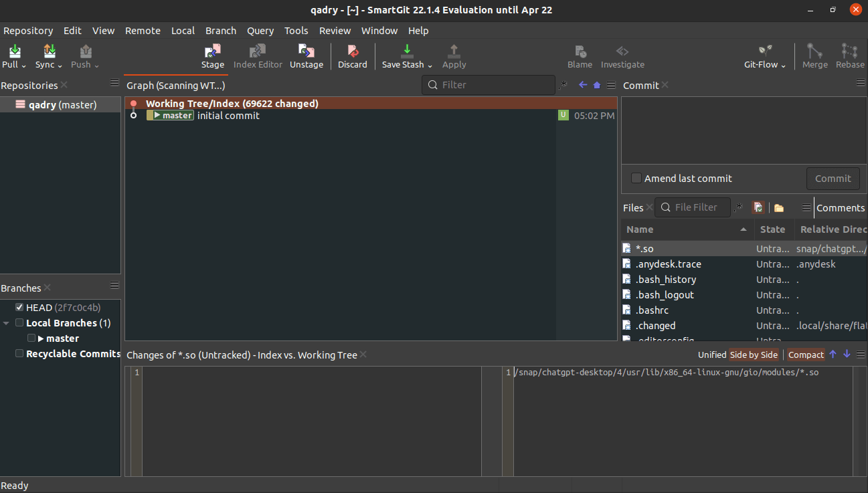Click the folder icon in Files toolbar
The width and height of the screenshot is (868, 493).
point(779,208)
